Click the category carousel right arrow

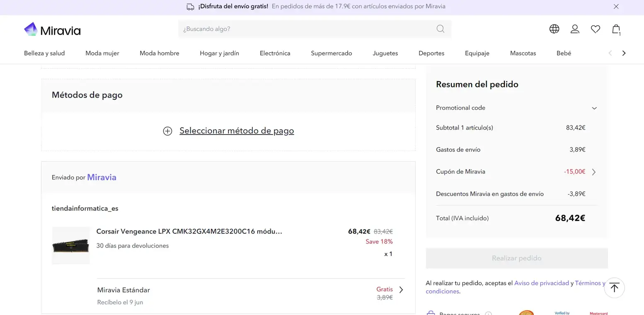[x=624, y=53]
